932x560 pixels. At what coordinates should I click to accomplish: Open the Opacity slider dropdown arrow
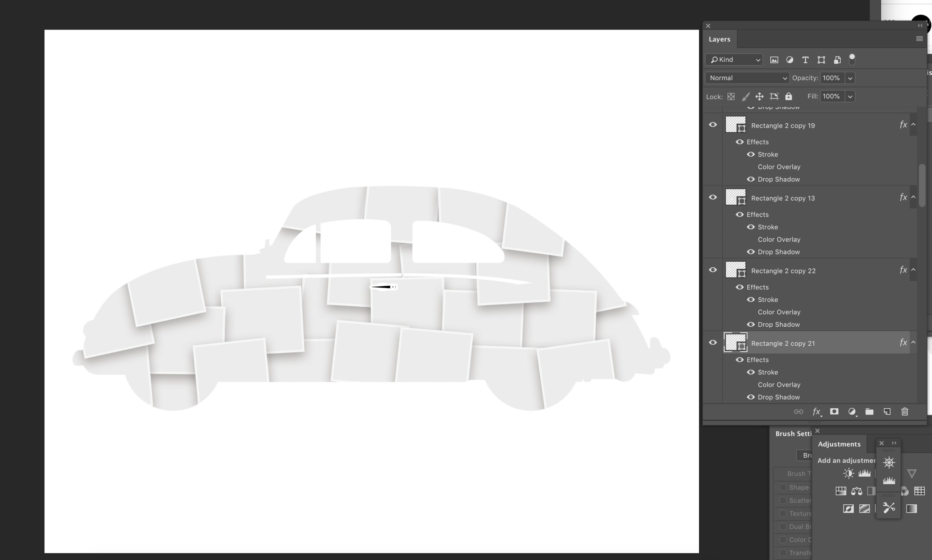[850, 78]
